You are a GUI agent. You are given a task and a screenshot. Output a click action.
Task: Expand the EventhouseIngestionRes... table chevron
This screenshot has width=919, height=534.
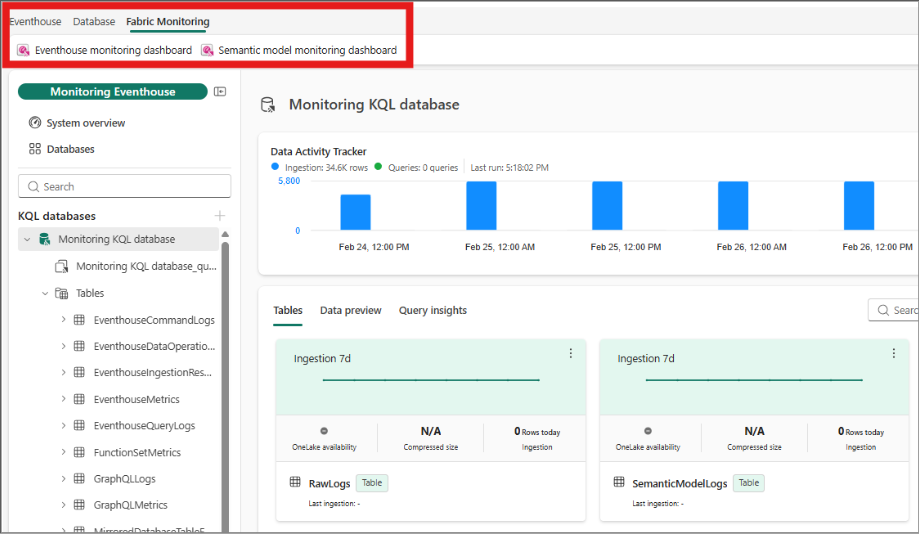pos(63,372)
